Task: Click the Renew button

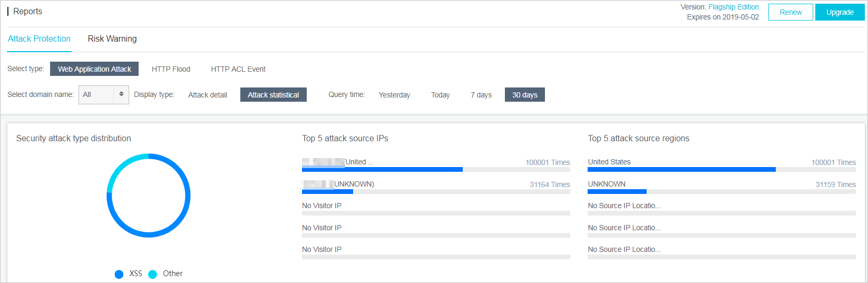Action: click(x=791, y=12)
